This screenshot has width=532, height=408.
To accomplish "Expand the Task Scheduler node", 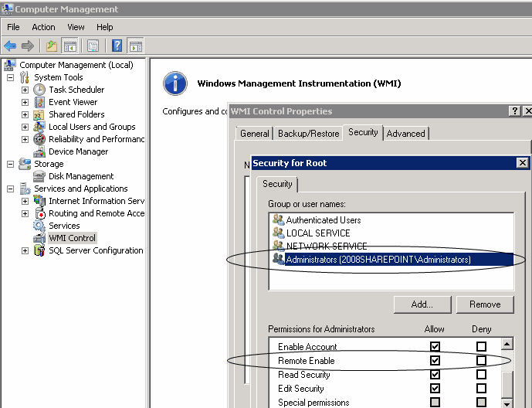I will 25,90.
